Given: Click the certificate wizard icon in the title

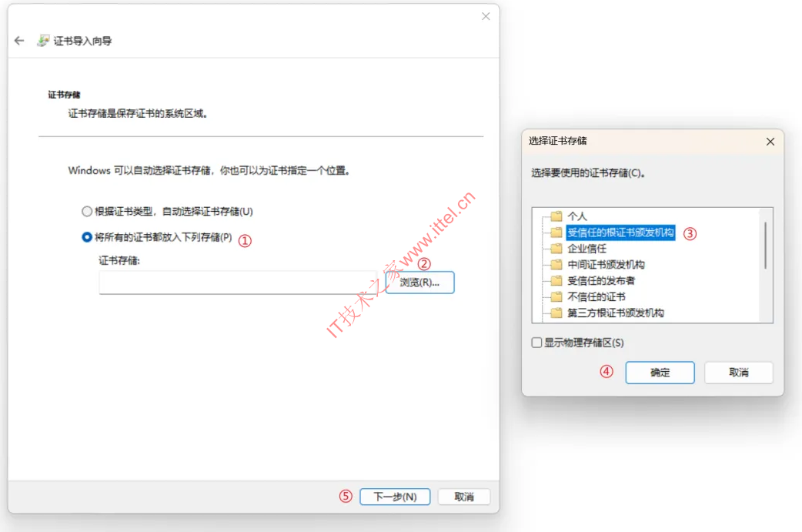Looking at the screenshot, I should [43, 40].
